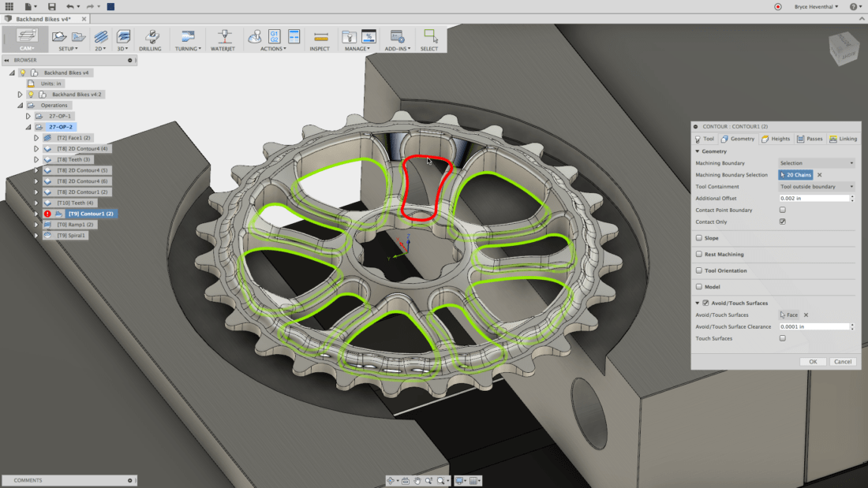
Task: Click OK to confirm the Contour operation
Action: coord(813,361)
